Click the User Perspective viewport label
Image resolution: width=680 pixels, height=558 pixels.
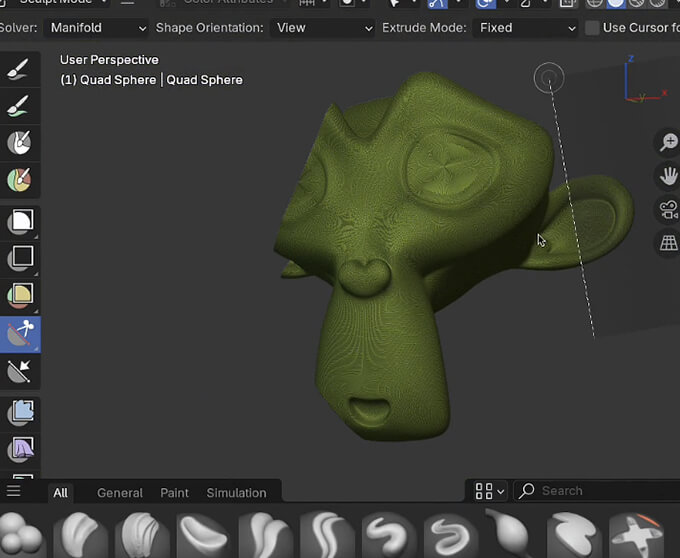[x=109, y=60]
